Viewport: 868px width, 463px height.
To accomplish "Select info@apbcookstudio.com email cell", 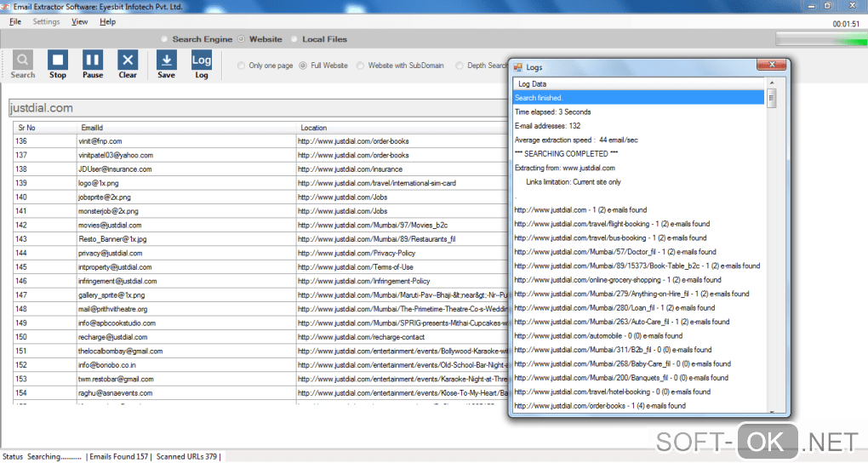I will point(187,323).
